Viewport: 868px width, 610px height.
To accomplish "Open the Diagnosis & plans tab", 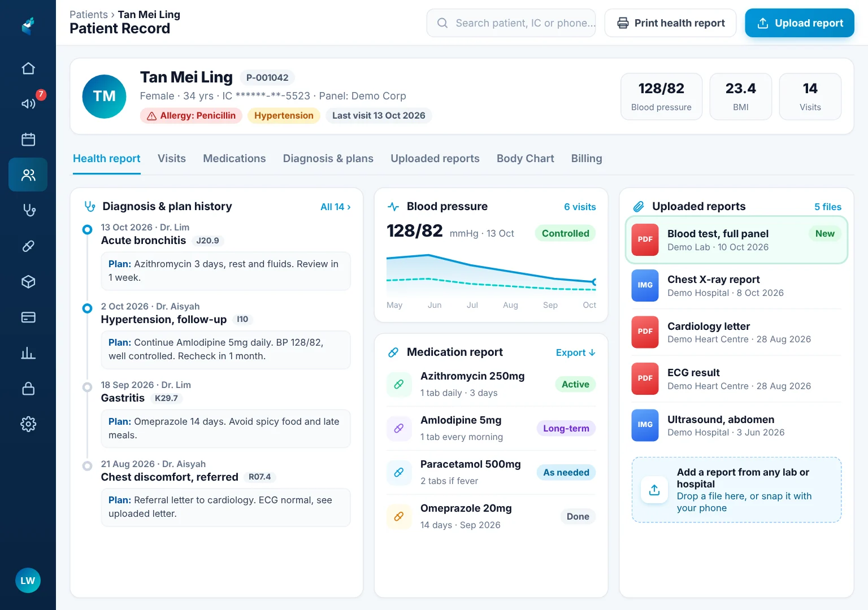I will (x=328, y=159).
